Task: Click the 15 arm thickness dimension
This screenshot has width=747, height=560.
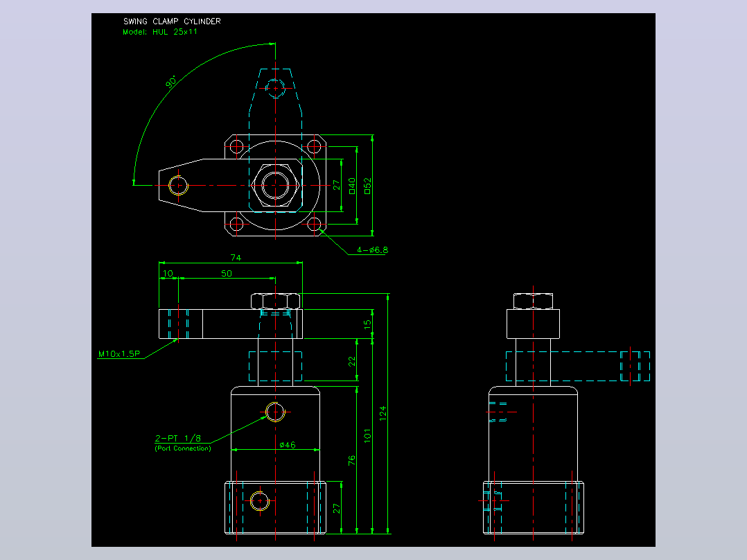Action: click(x=367, y=324)
